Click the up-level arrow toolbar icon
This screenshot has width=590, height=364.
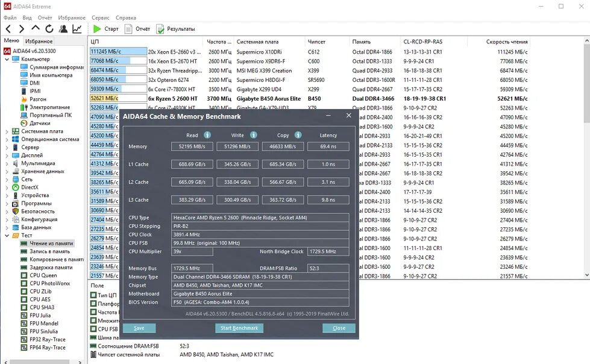(36, 28)
